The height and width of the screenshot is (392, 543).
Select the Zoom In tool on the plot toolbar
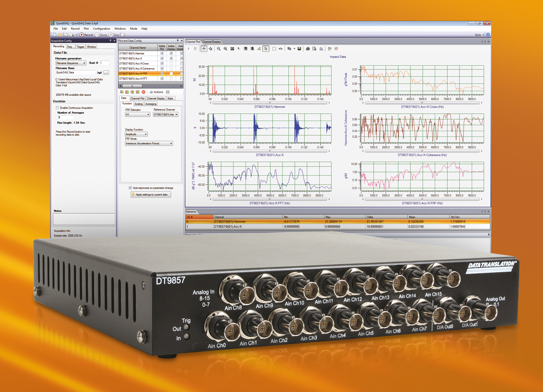tap(225, 49)
